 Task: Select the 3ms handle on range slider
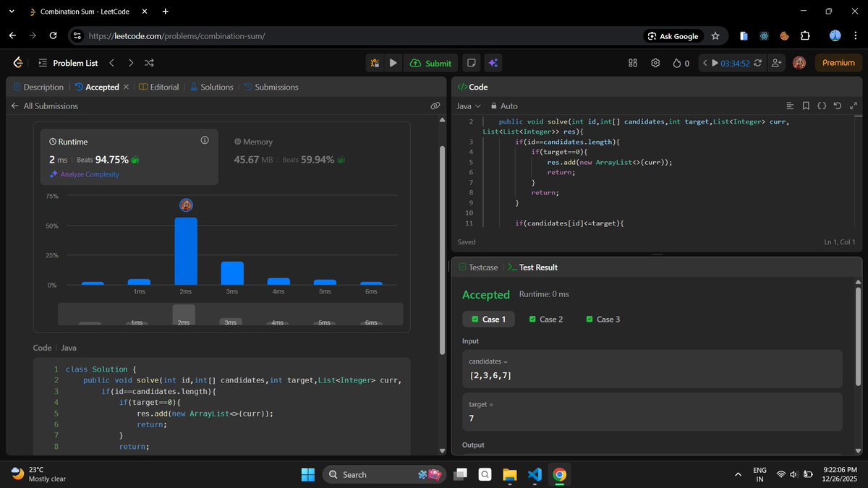tap(230, 322)
